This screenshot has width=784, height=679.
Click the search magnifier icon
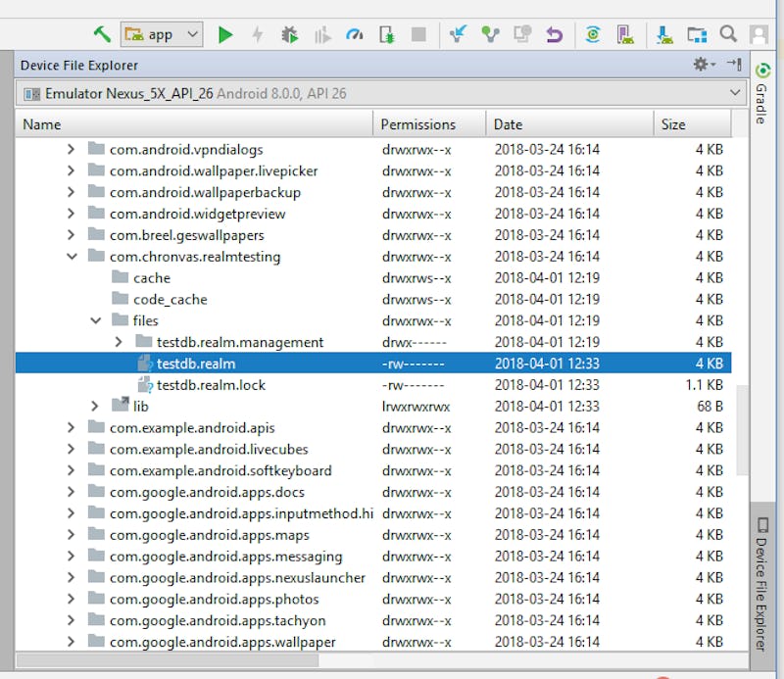728,34
